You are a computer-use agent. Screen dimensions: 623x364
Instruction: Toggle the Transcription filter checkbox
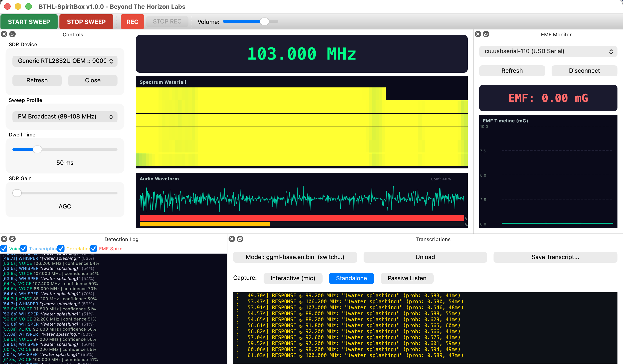click(24, 248)
